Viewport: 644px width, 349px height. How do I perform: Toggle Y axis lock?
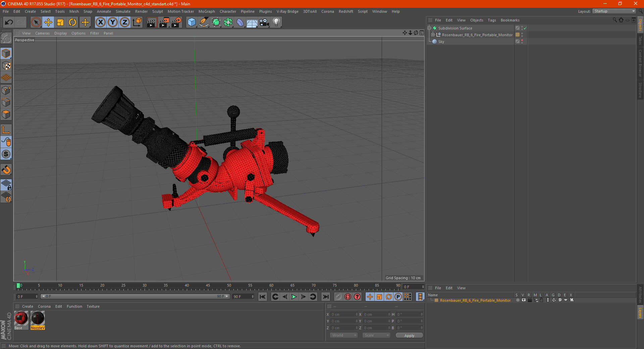coord(113,22)
